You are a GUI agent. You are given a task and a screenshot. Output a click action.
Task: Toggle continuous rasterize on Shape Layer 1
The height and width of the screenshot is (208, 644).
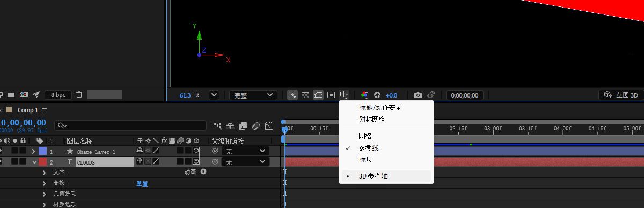[148, 151]
